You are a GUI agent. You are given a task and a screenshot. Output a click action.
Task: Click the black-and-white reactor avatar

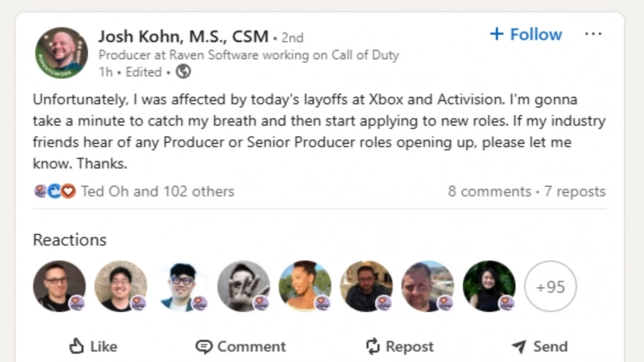pyautogui.click(x=243, y=286)
